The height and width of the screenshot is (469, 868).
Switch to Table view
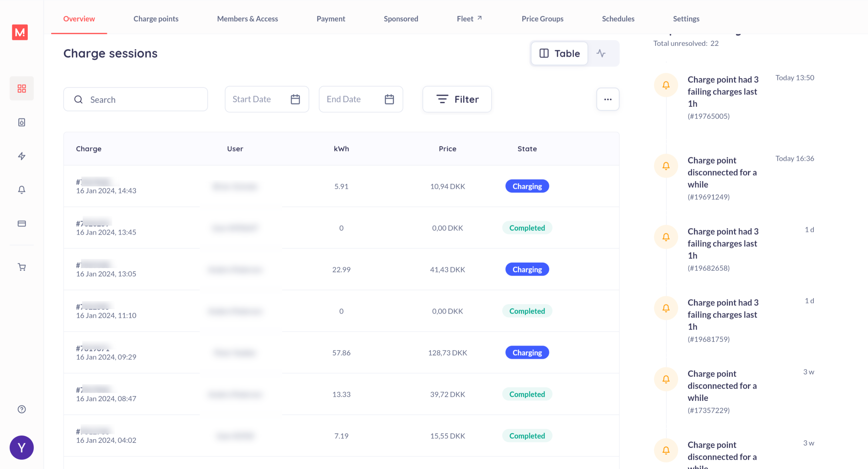point(559,54)
